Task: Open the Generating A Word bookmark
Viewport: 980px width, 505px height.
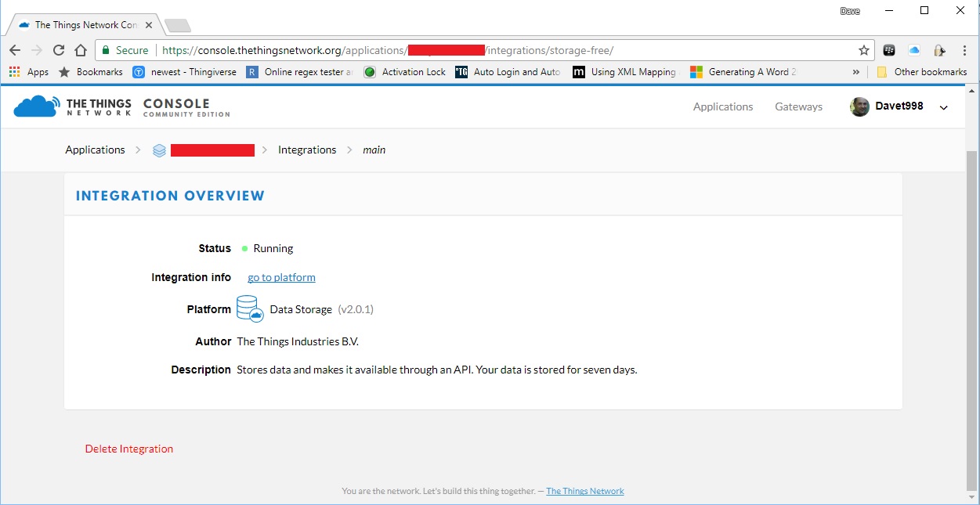Action: click(743, 72)
